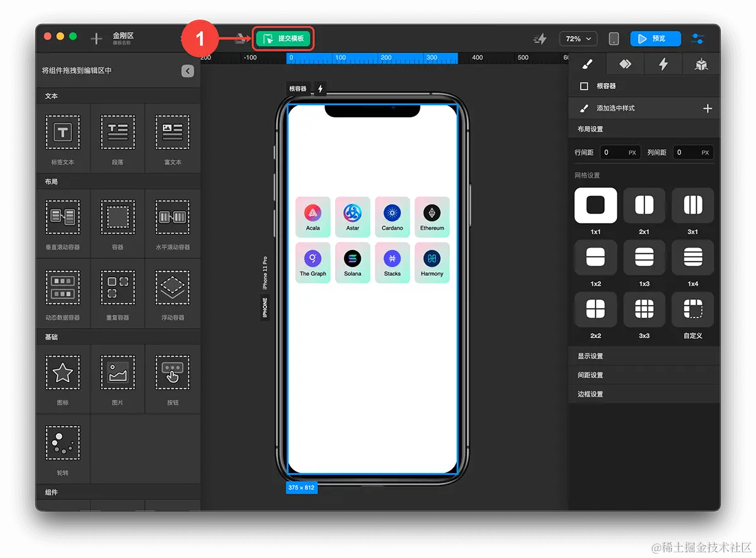
Task: Choose the 2x1 grid layout
Action: click(x=644, y=205)
